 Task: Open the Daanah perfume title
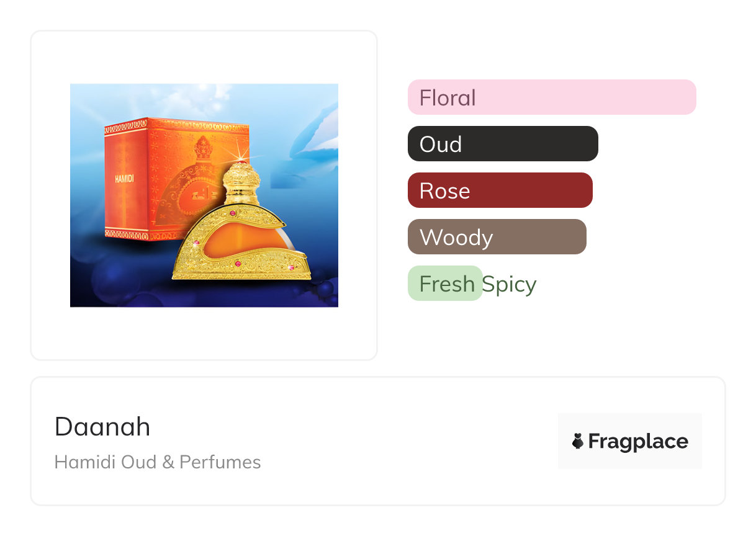coord(102,427)
